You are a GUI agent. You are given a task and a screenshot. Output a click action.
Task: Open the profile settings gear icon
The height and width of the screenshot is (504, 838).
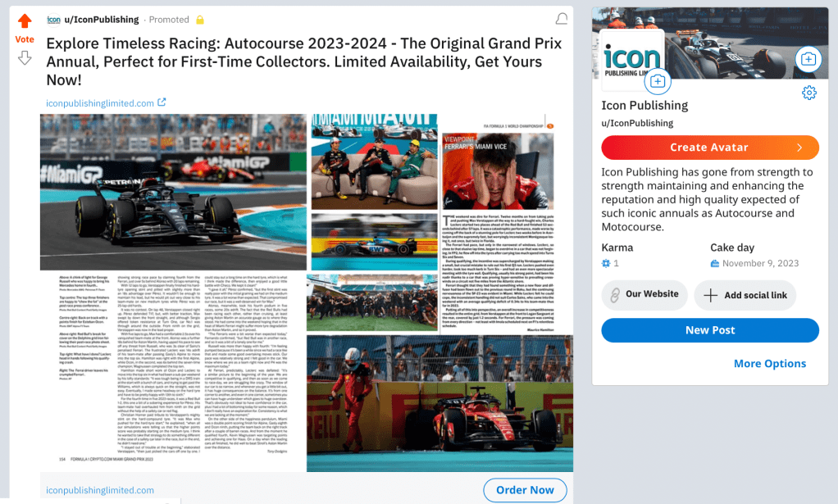coord(809,93)
